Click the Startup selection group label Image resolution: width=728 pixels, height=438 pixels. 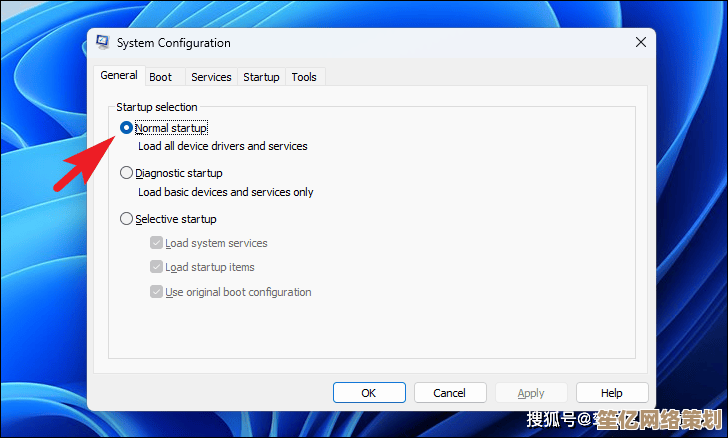[x=157, y=107]
